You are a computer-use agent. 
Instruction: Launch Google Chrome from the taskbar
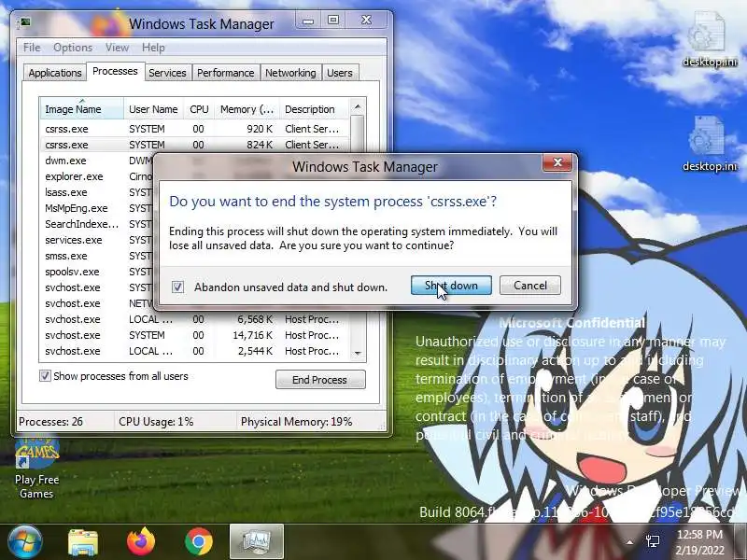(x=199, y=541)
